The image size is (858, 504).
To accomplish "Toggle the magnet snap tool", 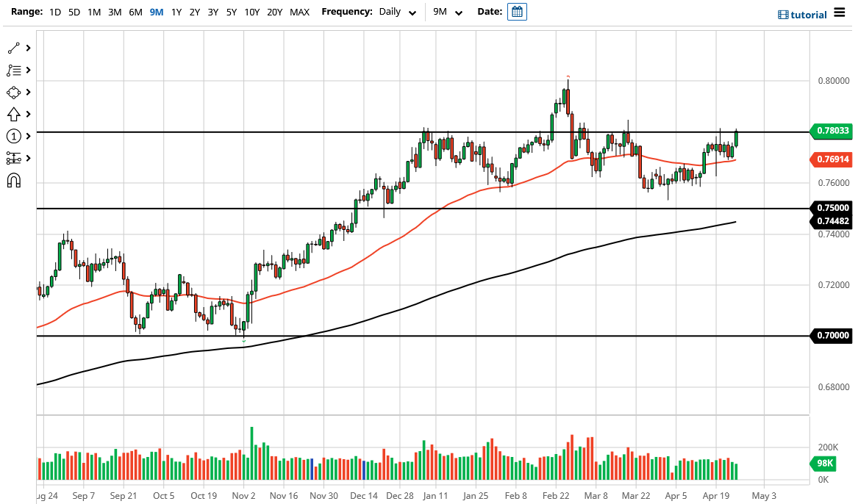I will tap(15, 180).
